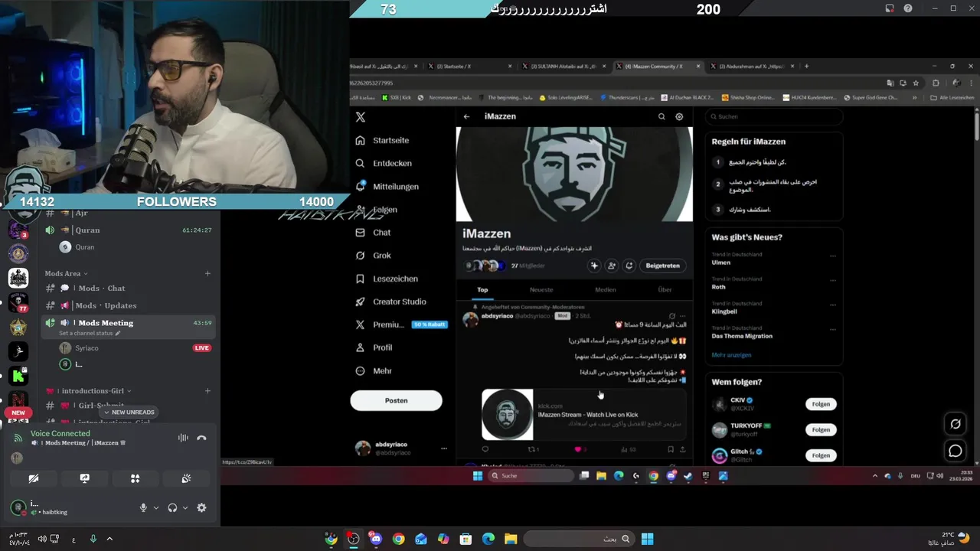This screenshot has height=551, width=980.
Task: Reply to abdsyriaco pinned post
Action: (x=485, y=449)
